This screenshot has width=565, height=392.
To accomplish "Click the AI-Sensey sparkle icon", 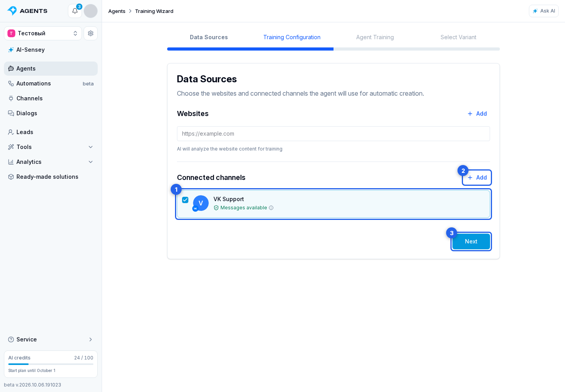I will pyautogui.click(x=11, y=50).
